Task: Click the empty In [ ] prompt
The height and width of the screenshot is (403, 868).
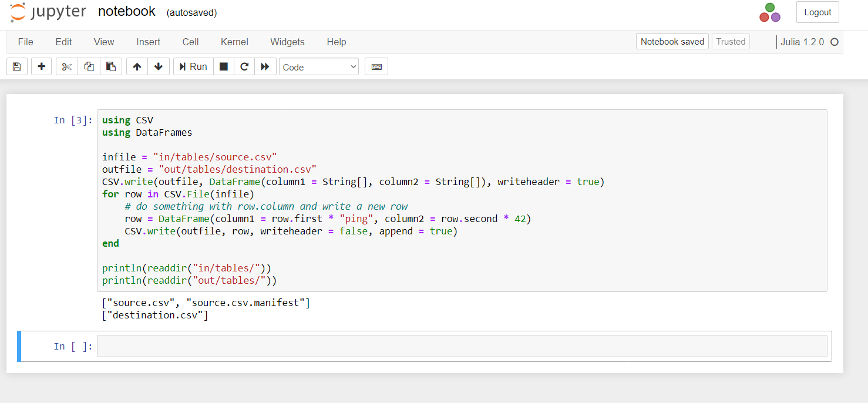Action: [x=73, y=346]
